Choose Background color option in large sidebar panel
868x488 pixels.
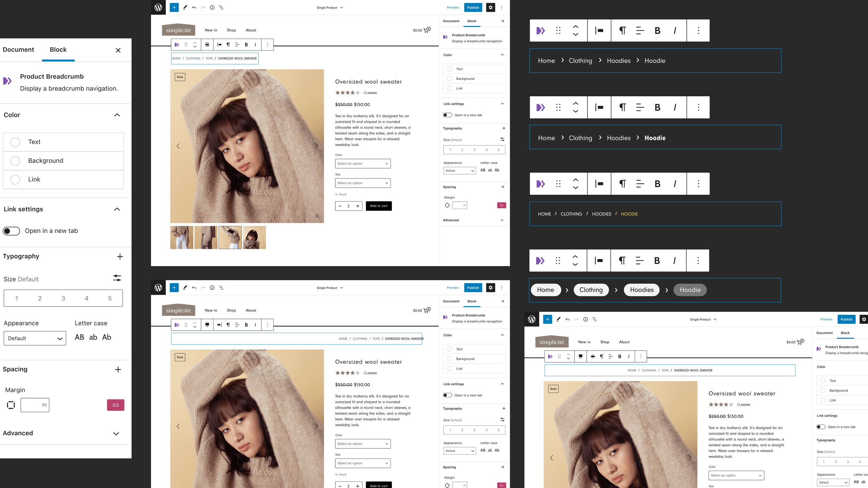click(x=63, y=161)
